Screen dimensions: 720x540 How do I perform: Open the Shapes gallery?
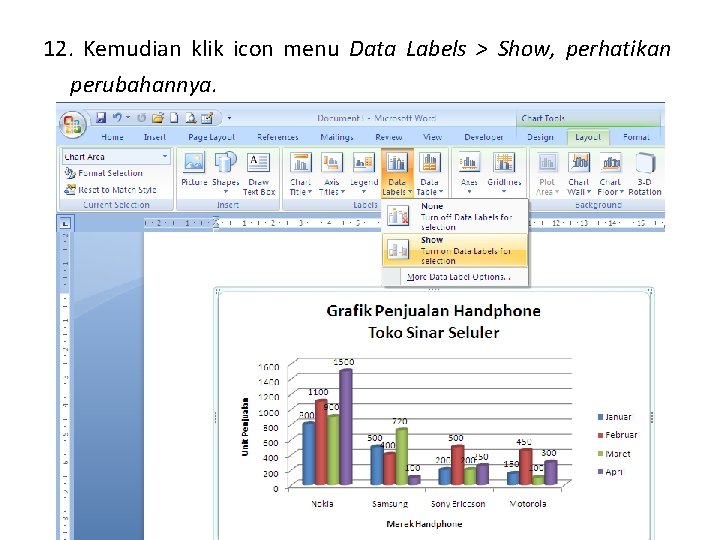[x=225, y=172]
